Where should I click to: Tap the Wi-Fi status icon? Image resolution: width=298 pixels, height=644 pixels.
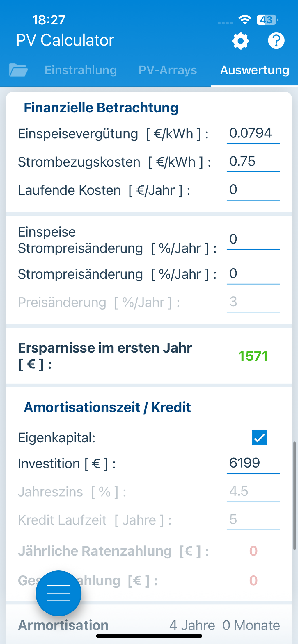pyautogui.click(x=245, y=20)
